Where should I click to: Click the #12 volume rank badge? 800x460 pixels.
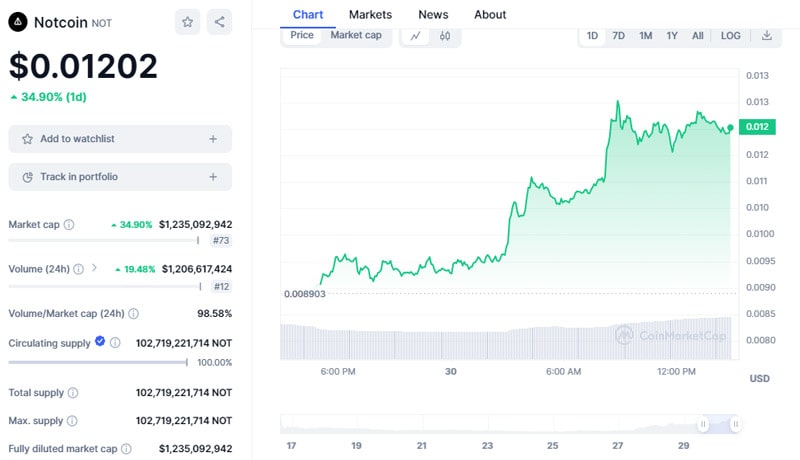pos(221,286)
